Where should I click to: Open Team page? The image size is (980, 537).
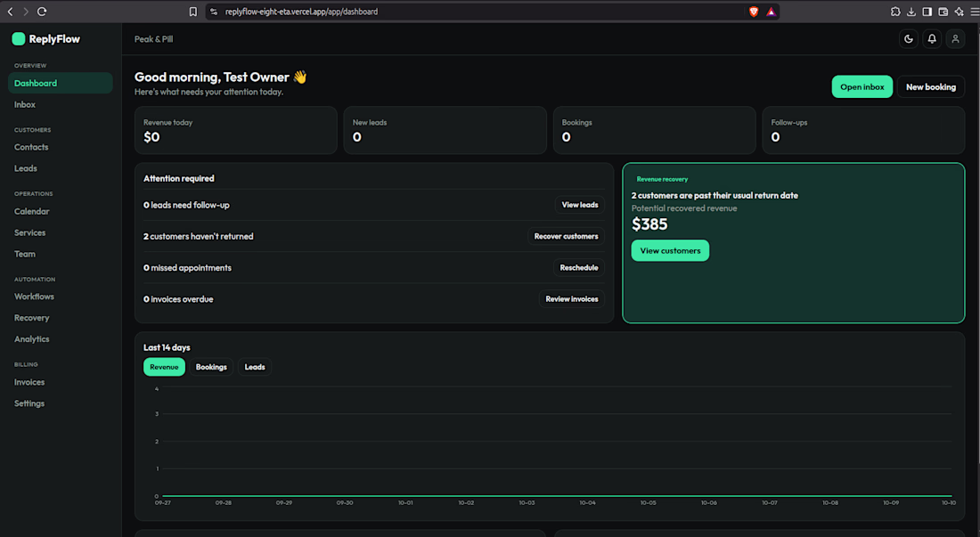click(x=25, y=254)
